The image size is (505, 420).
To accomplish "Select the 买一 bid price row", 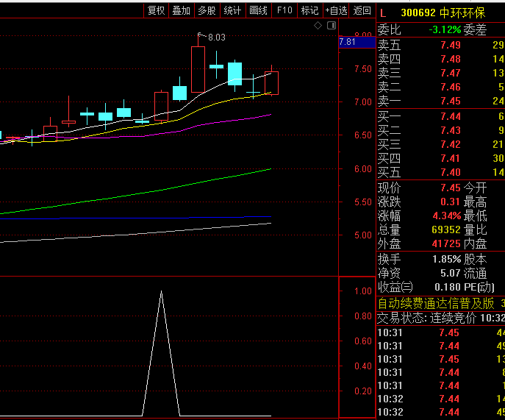I will [441, 117].
